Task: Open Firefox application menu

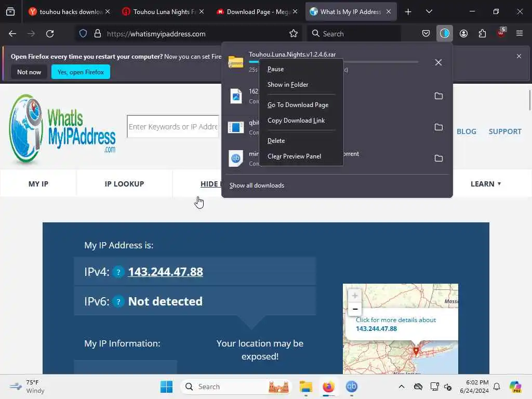Action: click(520, 33)
